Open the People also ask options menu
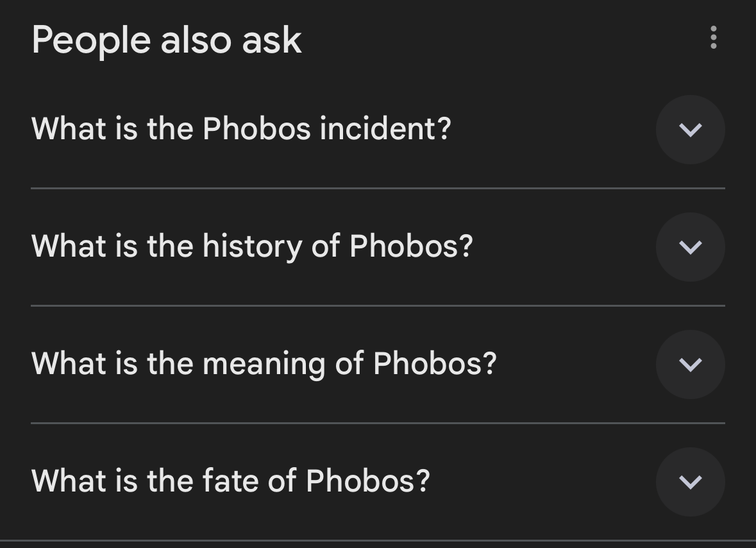Image resolution: width=756 pixels, height=548 pixels. coord(713,38)
